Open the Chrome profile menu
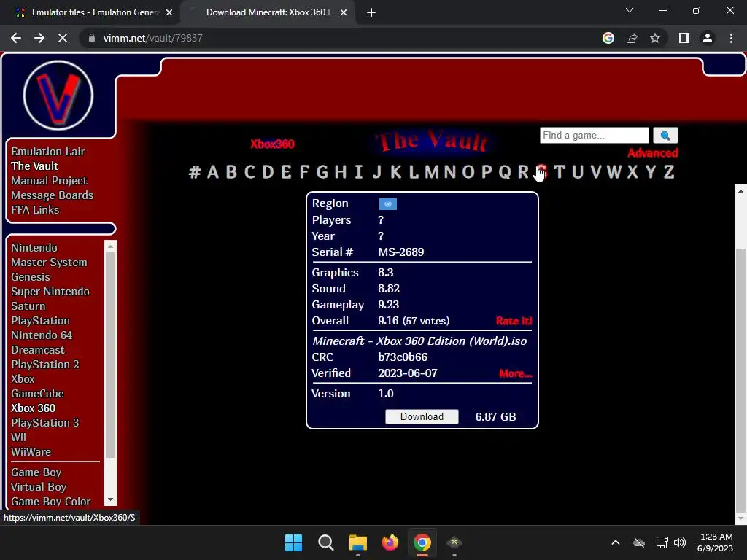 click(x=708, y=38)
